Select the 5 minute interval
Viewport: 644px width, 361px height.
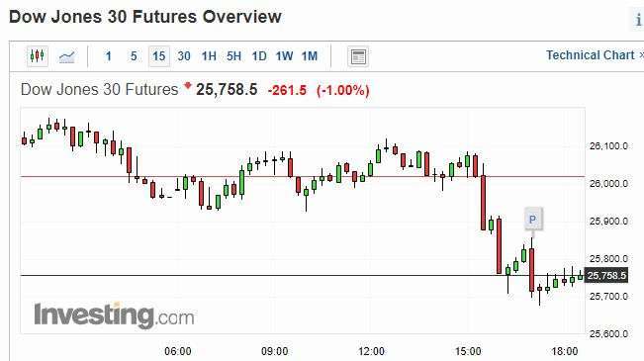[134, 56]
